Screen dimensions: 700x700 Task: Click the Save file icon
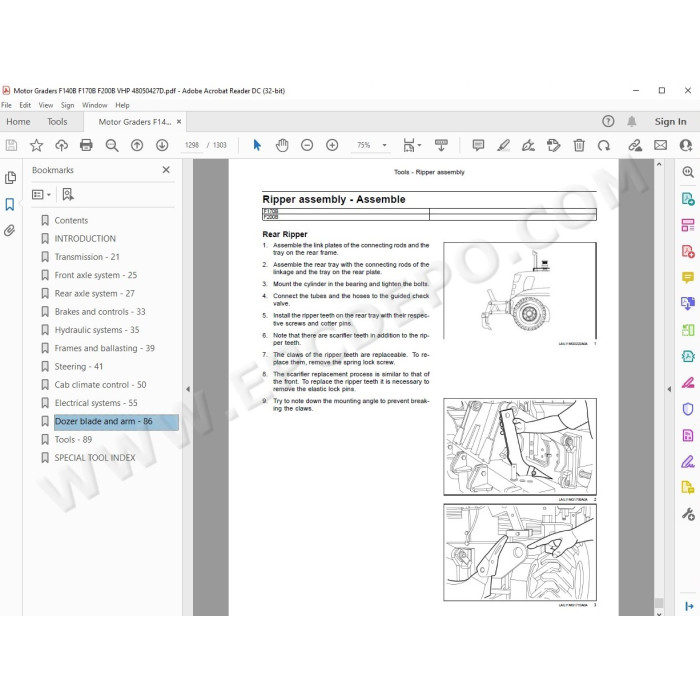pyautogui.click(x=11, y=145)
